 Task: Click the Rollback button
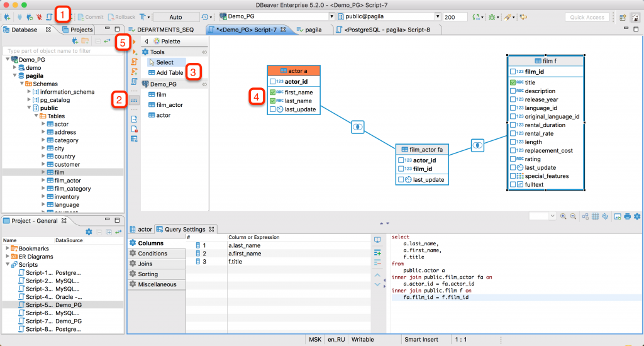coord(121,17)
